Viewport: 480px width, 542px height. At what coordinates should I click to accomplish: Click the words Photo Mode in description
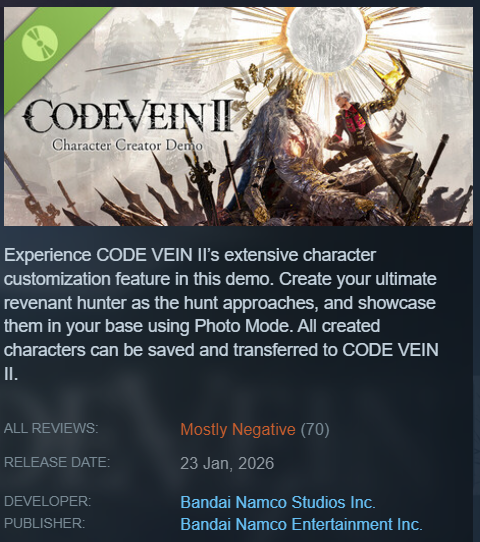click(241, 326)
